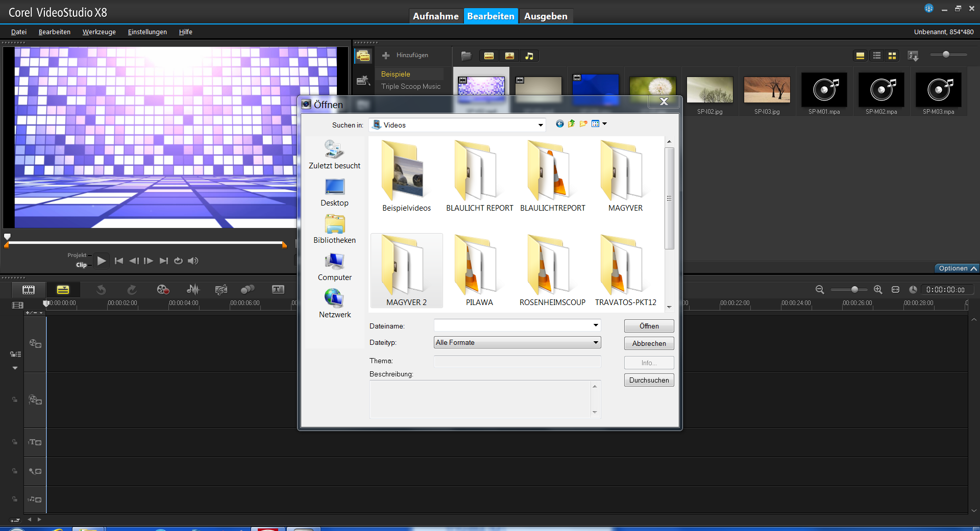
Task: Switch playback mode to Projekt
Action: (77, 255)
